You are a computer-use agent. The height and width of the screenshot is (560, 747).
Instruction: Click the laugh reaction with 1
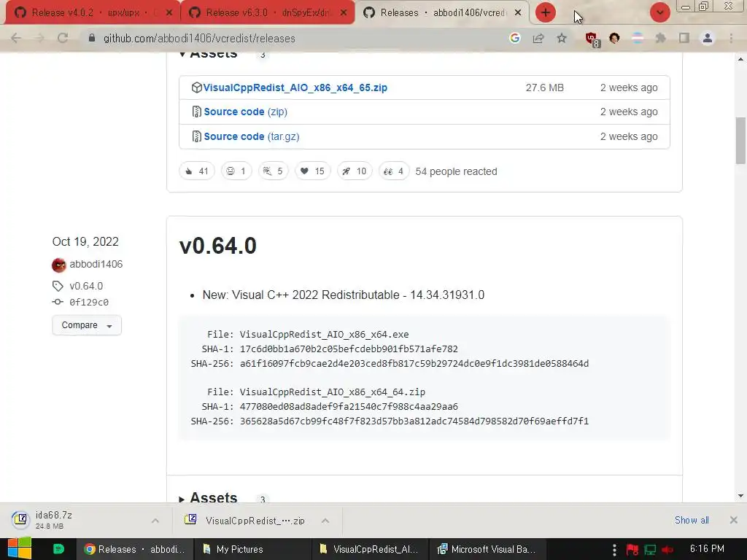click(236, 171)
